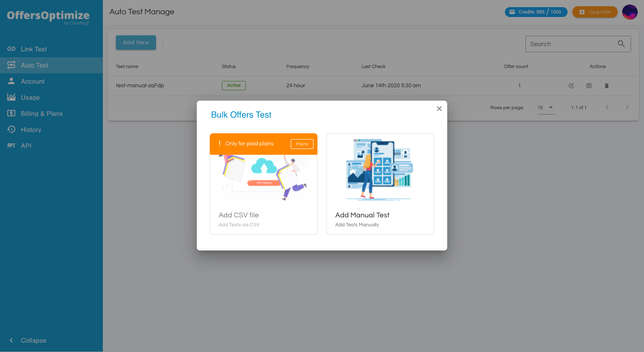The image size is (644, 352).
Task: Open the user avatar menu
Action: coord(630,12)
